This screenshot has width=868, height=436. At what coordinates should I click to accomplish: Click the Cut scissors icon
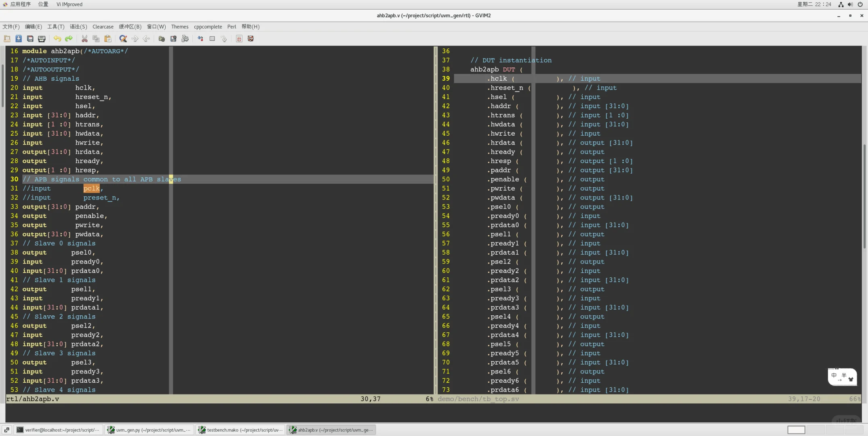[x=84, y=39]
